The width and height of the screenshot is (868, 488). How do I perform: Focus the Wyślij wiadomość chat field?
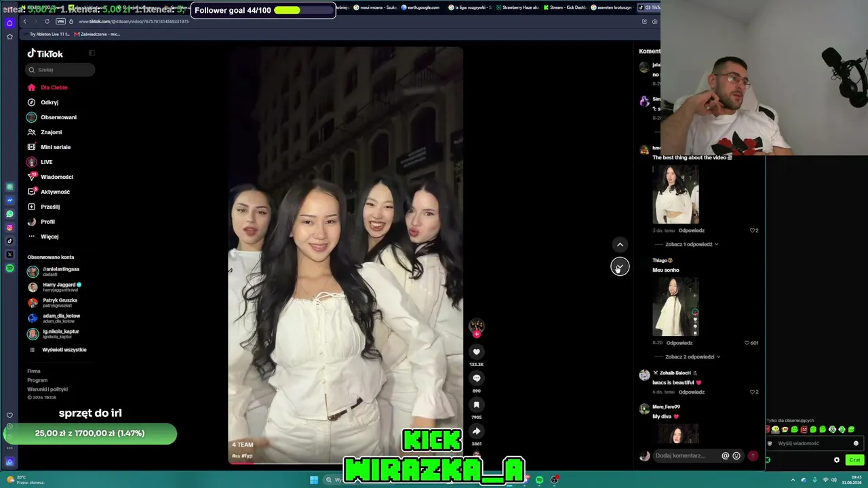click(x=812, y=443)
